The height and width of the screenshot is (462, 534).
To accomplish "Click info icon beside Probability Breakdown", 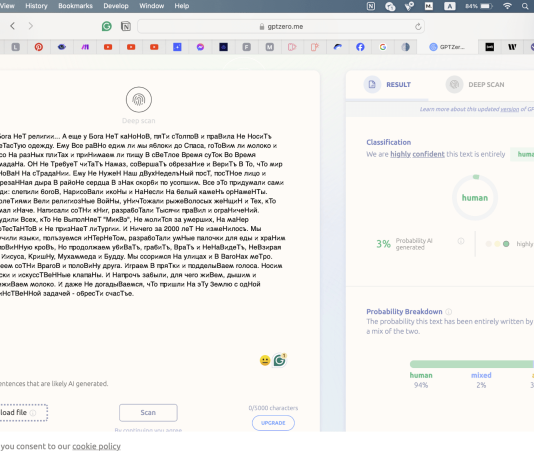I will pos(449,312).
